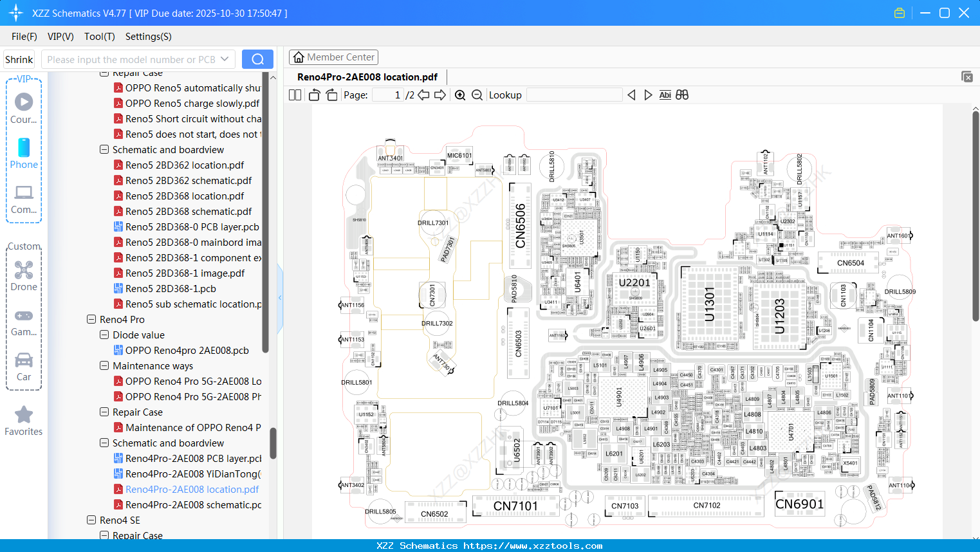Toggle two-page view in PDF toolbar

point(294,94)
